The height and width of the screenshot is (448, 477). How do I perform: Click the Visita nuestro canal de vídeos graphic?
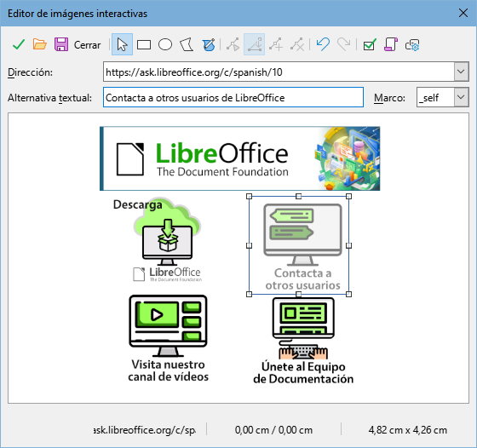[169, 338]
